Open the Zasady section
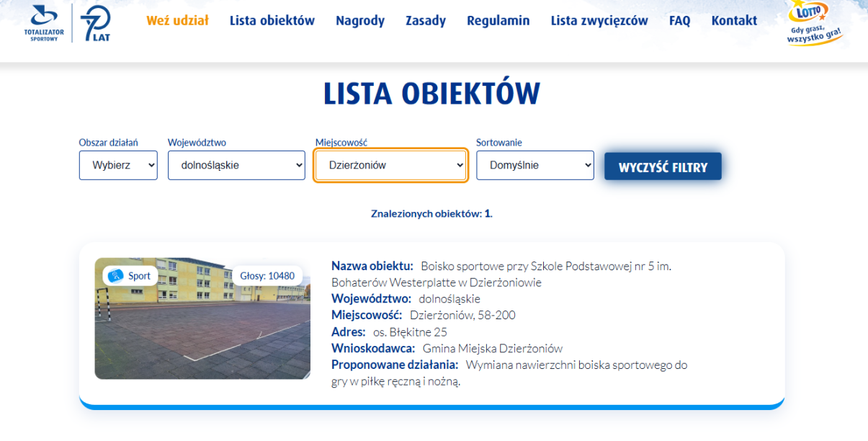Screen dimensions: 868x441 (x=425, y=20)
